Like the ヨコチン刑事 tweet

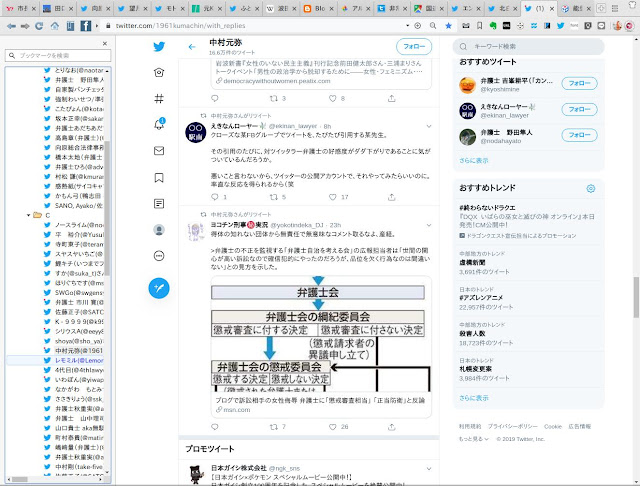point(333,427)
